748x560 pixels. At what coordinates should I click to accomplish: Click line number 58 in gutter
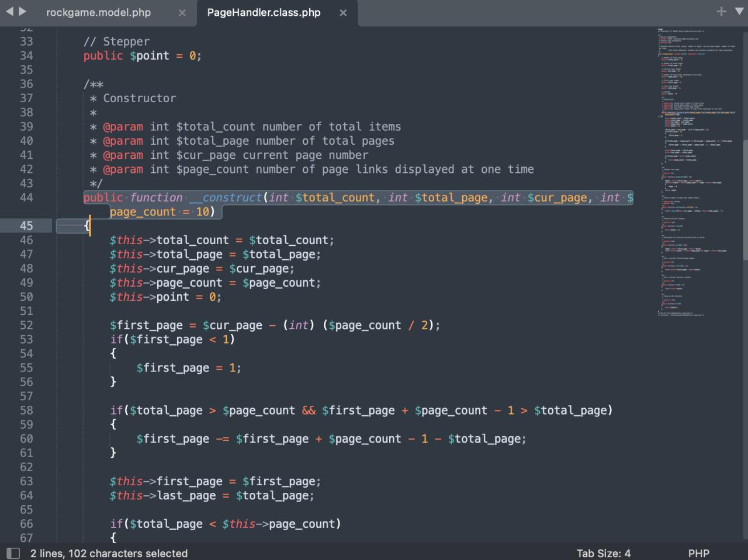(x=26, y=410)
